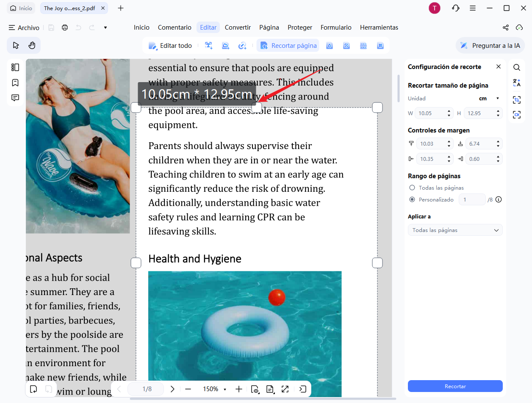Click the watermark tool icon

click(330, 46)
